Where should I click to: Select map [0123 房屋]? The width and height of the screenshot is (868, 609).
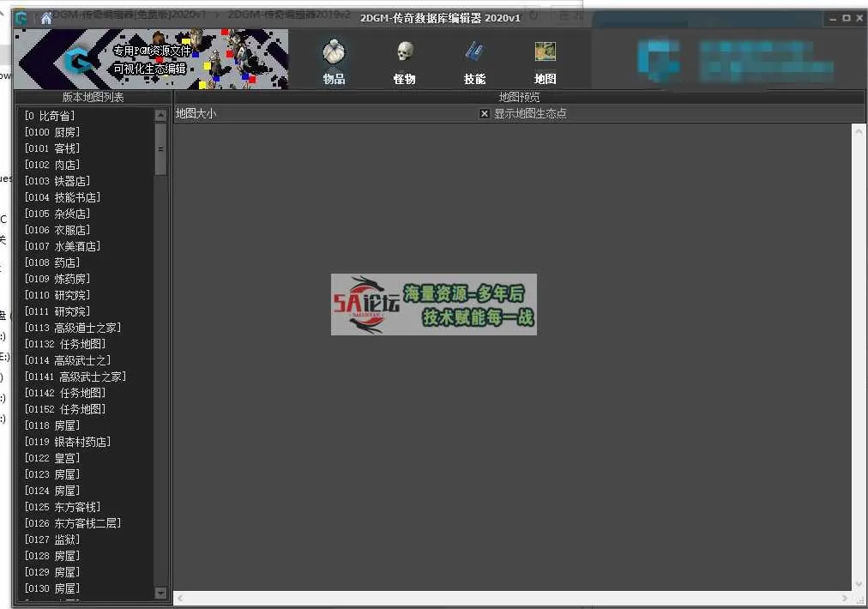(52, 474)
